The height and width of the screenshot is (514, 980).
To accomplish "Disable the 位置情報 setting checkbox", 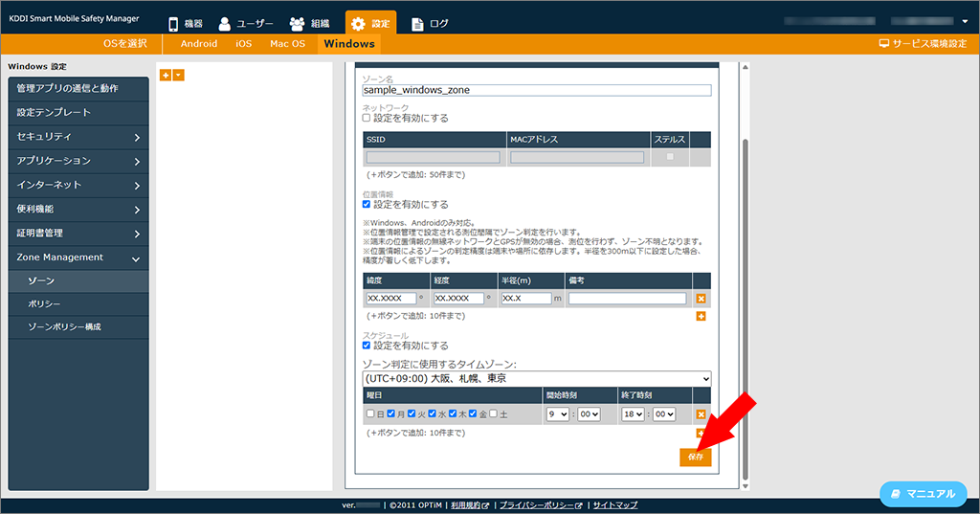I will [367, 204].
